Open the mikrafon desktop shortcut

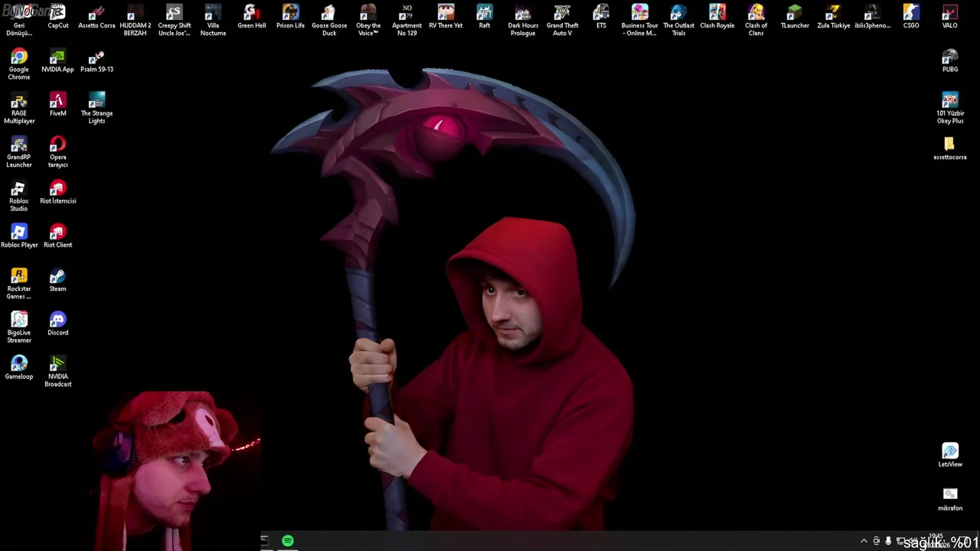pos(949,500)
